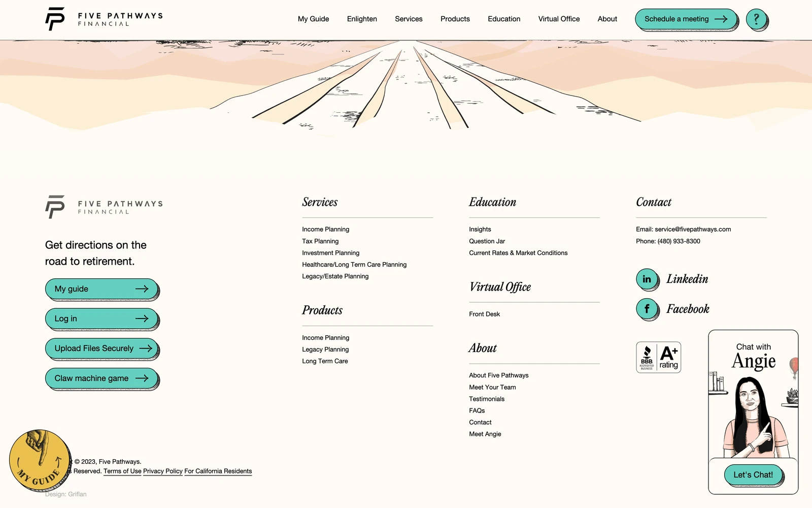Start chat with Let's Chat! button
The image size is (812, 508).
point(754,475)
